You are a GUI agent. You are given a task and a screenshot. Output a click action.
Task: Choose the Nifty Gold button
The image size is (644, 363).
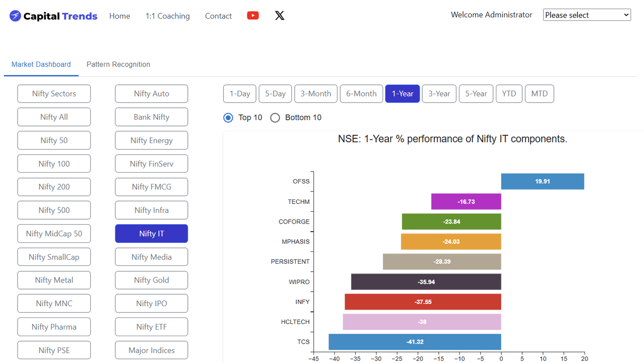click(x=151, y=280)
